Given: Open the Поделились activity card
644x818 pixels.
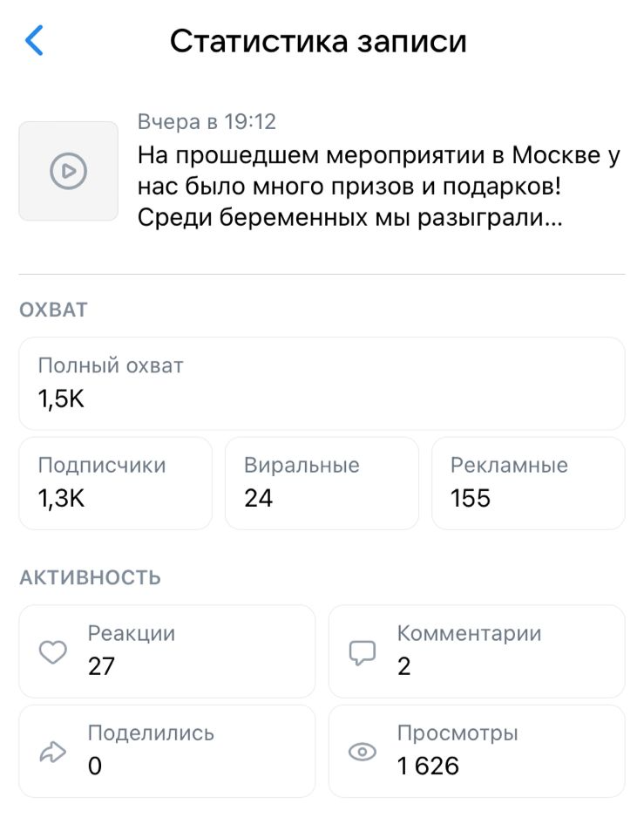Looking at the screenshot, I should tap(167, 751).
